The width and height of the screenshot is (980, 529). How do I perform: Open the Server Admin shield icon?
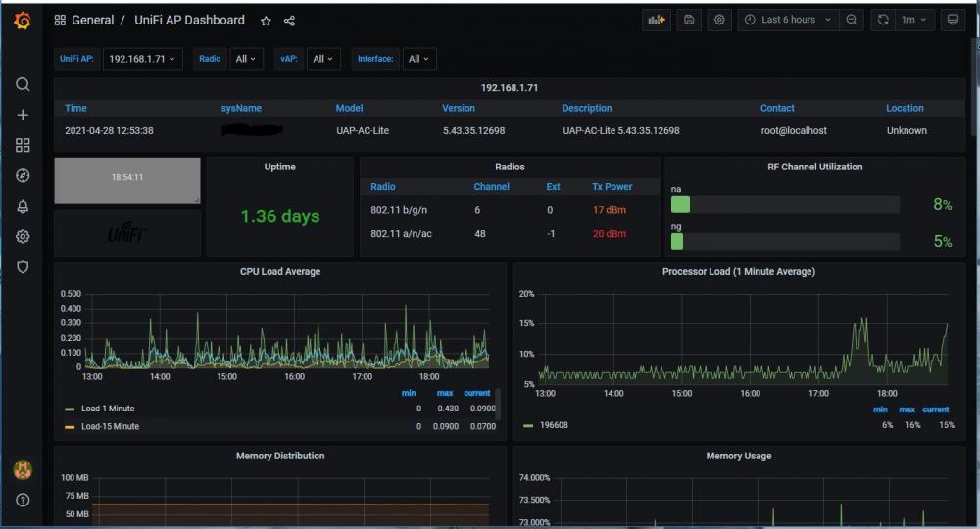pyautogui.click(x=23, y=266)
